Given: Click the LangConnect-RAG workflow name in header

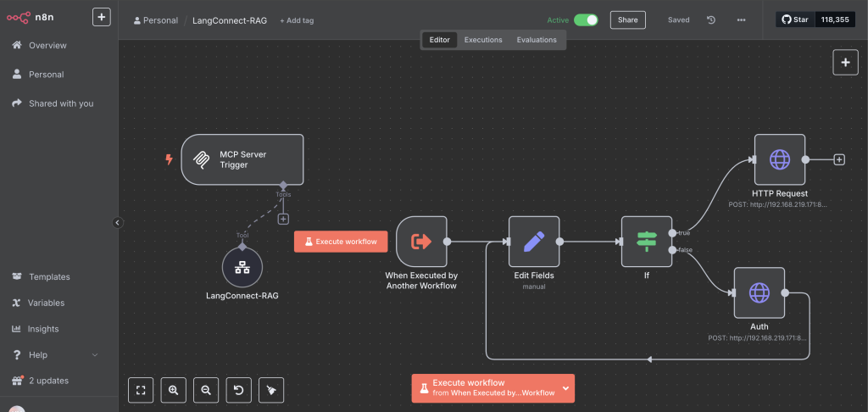Looking at the screenshot, I should click(230, 20).
